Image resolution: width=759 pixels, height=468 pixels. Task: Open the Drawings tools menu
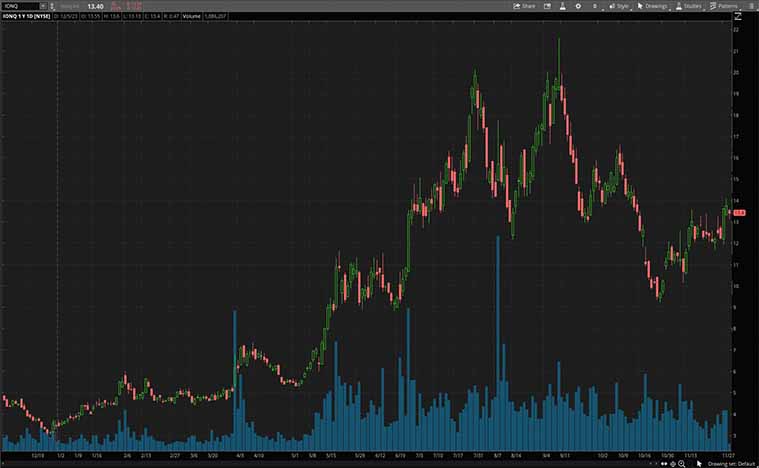[x=653, y=6]
